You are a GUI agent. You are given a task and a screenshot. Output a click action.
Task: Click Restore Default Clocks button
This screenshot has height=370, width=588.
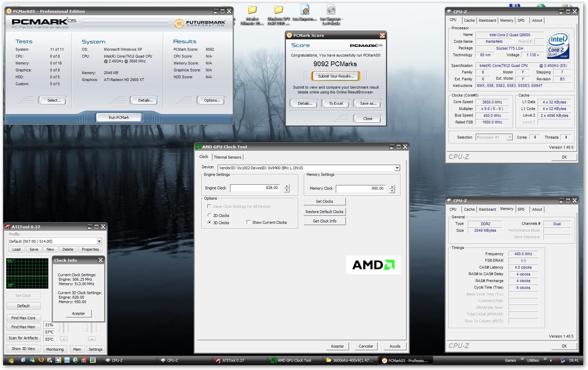click(325, 212)
